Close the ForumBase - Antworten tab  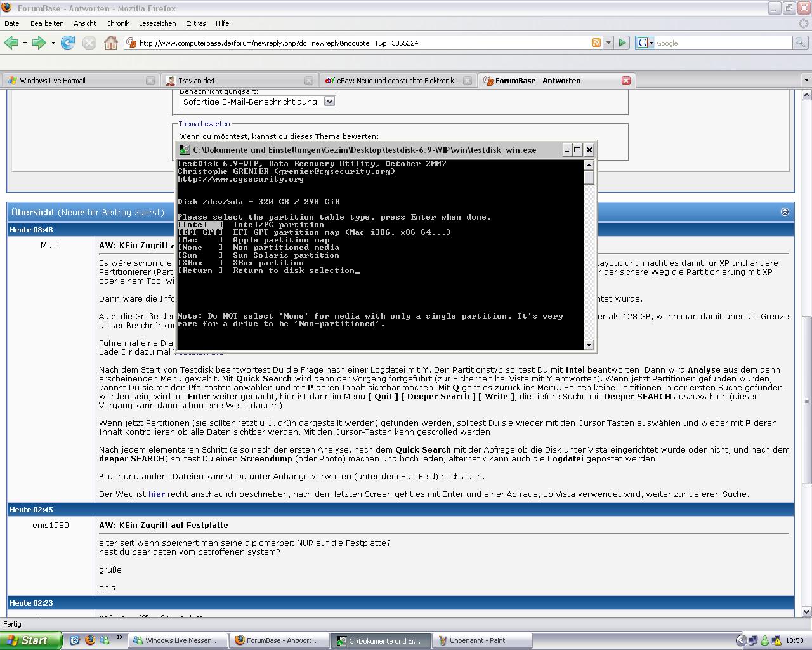[626, 81]
